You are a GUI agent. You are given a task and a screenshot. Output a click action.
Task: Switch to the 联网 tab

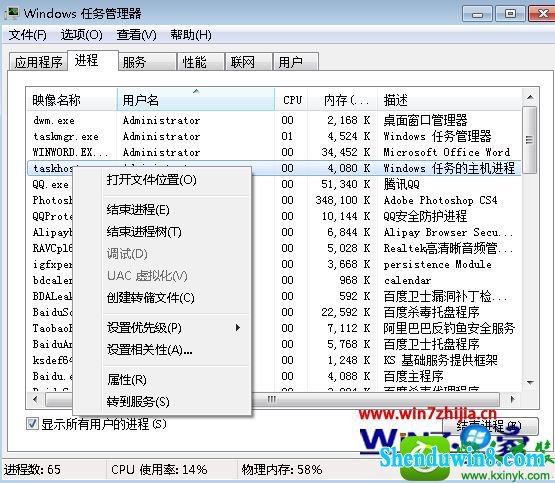[249, 62]
